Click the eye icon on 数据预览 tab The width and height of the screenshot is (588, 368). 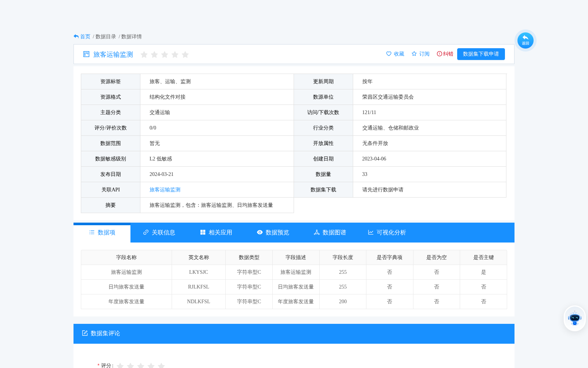[x=260, y=232]
